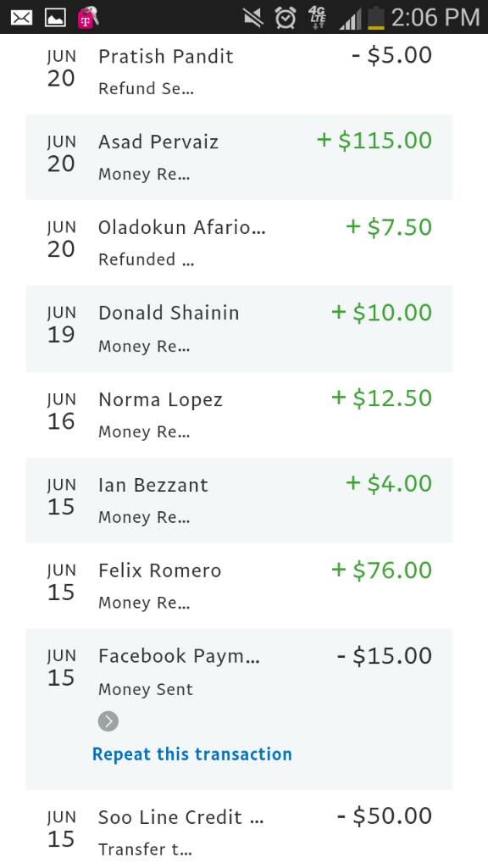Tap the 2:06 PM clock
The width and height of the screenshot is (488, 868).
pos(435,18)
